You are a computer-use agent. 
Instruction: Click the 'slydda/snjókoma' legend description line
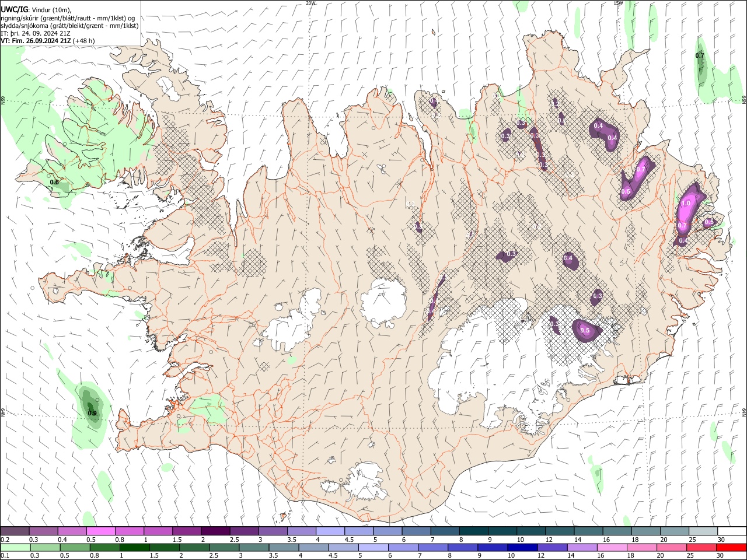coord(69,26)
